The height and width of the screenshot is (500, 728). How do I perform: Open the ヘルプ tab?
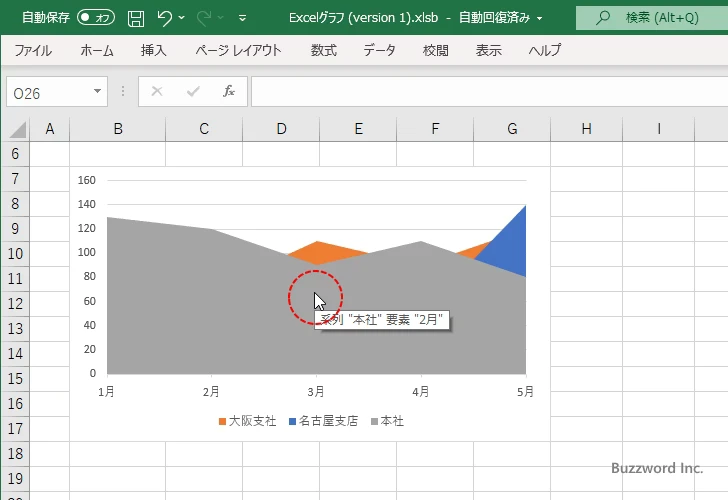pyautogui.click(x=545, y=50)
